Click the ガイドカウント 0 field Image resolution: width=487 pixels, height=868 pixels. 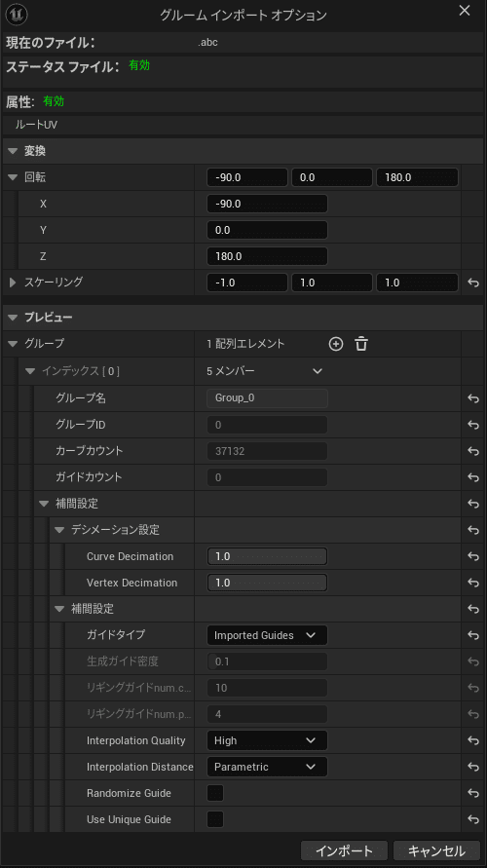click(x=267, y=477)
